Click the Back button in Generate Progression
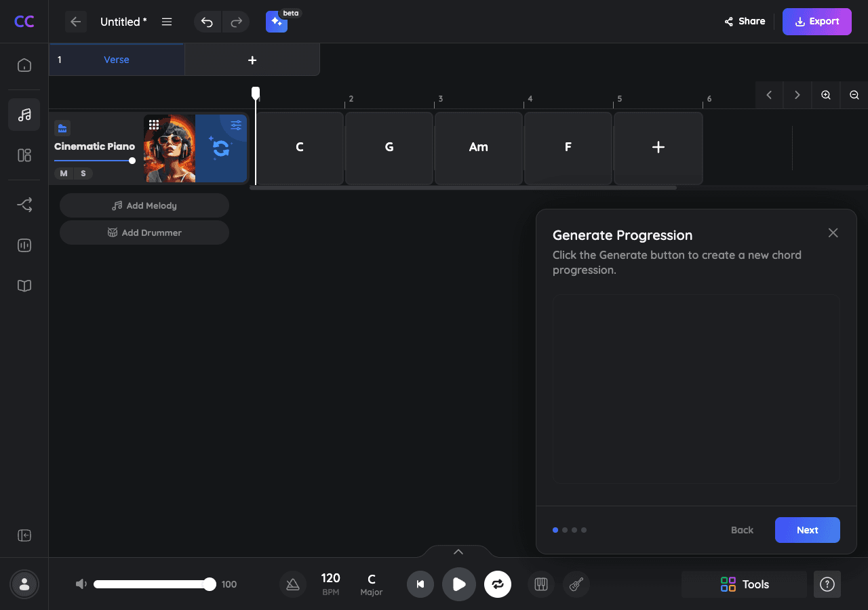 [743, 530]
